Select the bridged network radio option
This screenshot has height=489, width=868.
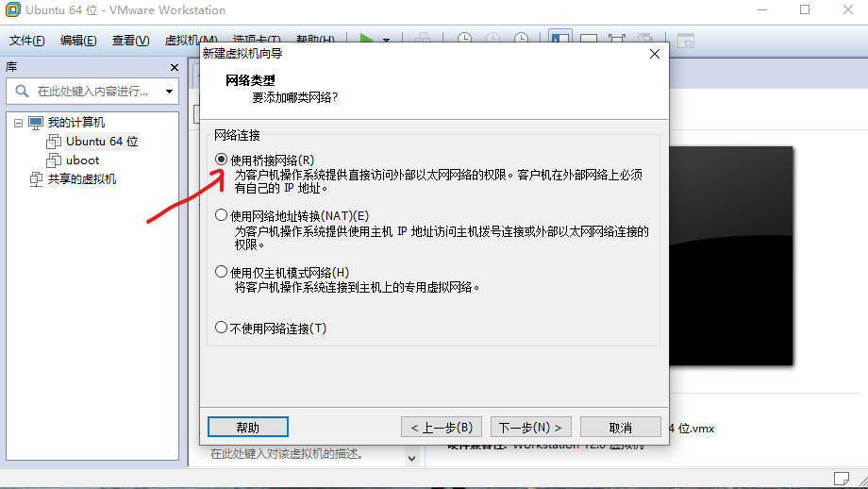(221, 160)
